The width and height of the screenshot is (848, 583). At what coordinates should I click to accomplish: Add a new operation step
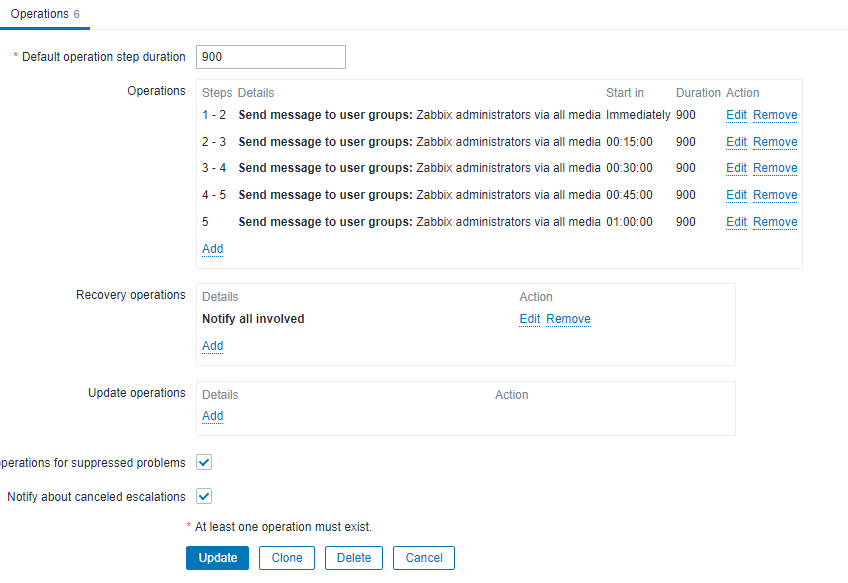point(212,249)
